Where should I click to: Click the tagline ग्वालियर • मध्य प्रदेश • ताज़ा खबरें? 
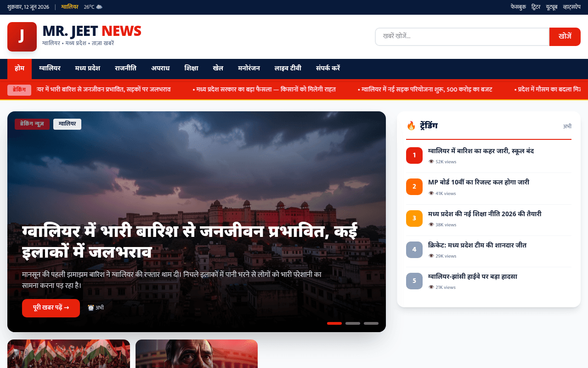coord(78,43)
